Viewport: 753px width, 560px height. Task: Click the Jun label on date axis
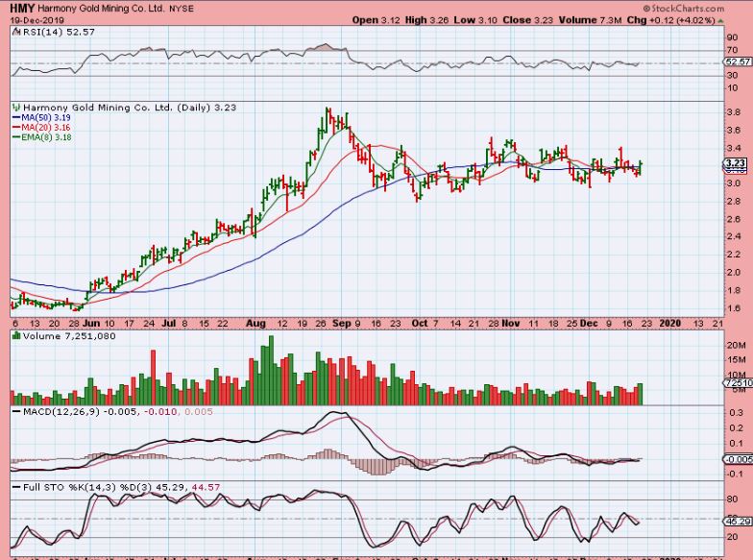(x=90, y=323)
